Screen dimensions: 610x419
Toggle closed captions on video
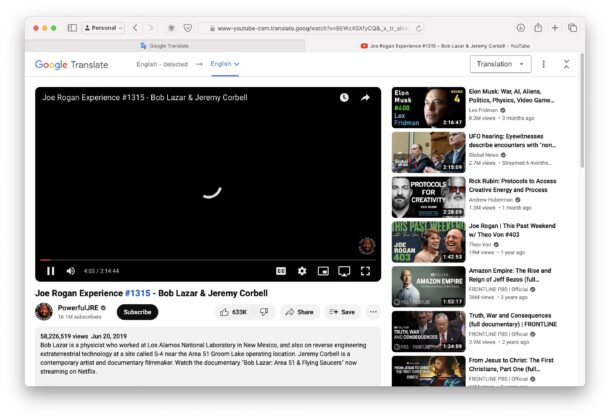coord(281,271)
